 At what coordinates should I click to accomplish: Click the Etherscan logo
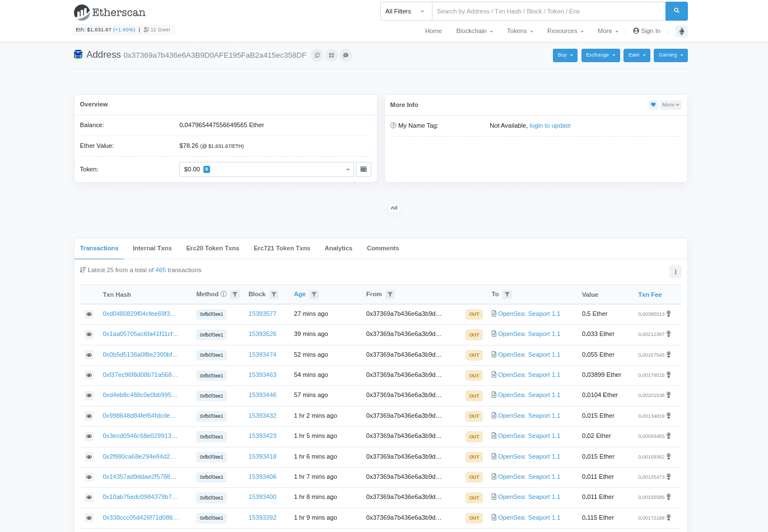(x=110, y=12)
